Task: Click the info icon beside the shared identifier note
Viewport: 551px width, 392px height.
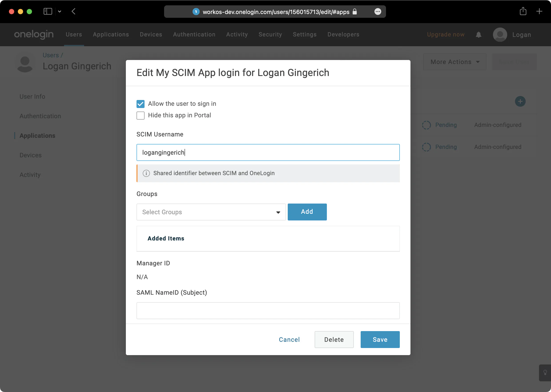Action: click(146, 173)
